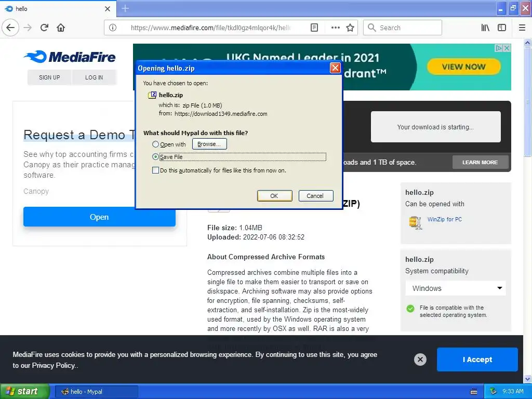The height and width of the screenshot is (399, 532).
Task: Show site information icon in address bar
Action: point(113,28)
